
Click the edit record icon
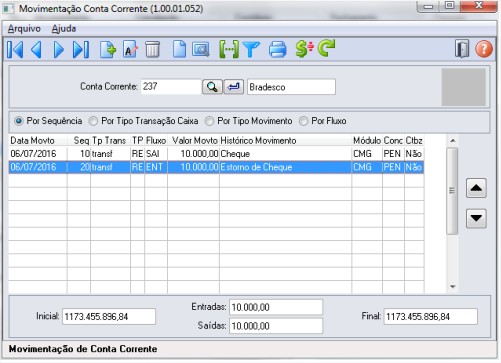[130, 50]
